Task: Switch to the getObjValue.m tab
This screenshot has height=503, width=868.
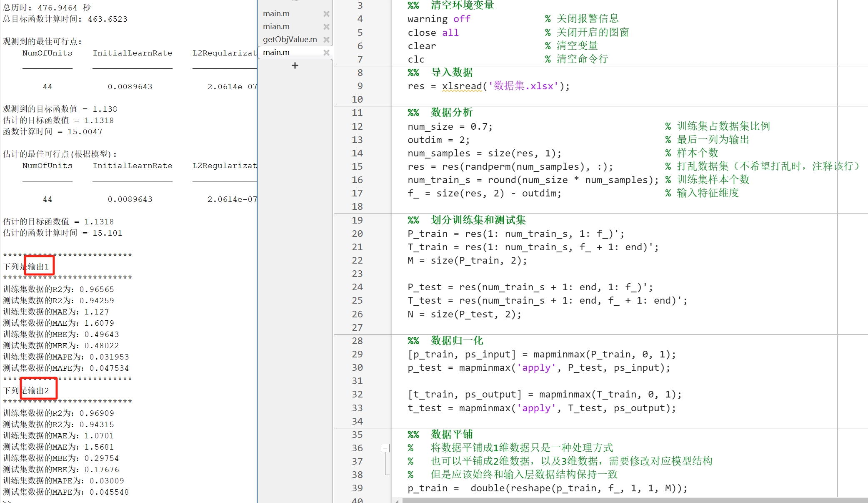Action: [x=290, y=40]
